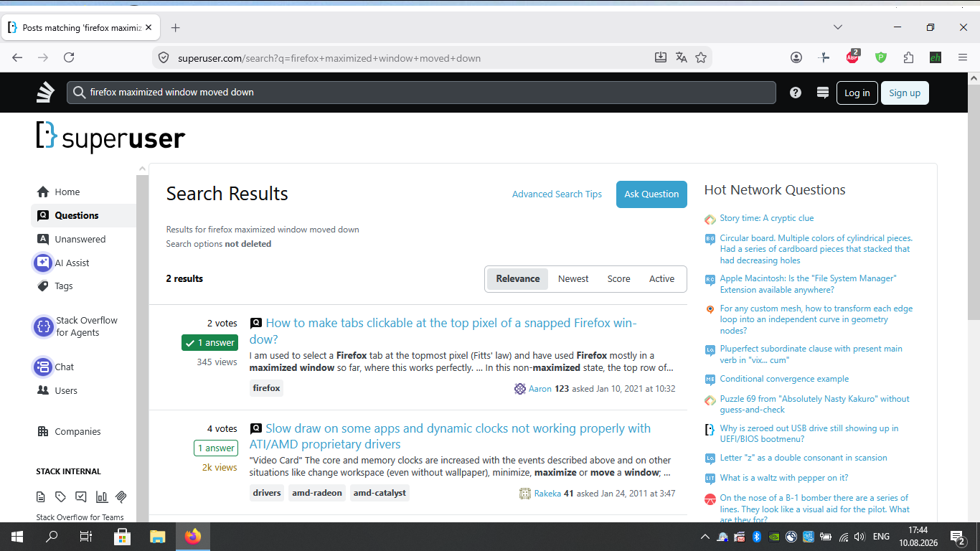Open the 'How to make tabs clickable' question
Screen dimensions: 980x551
443,331
